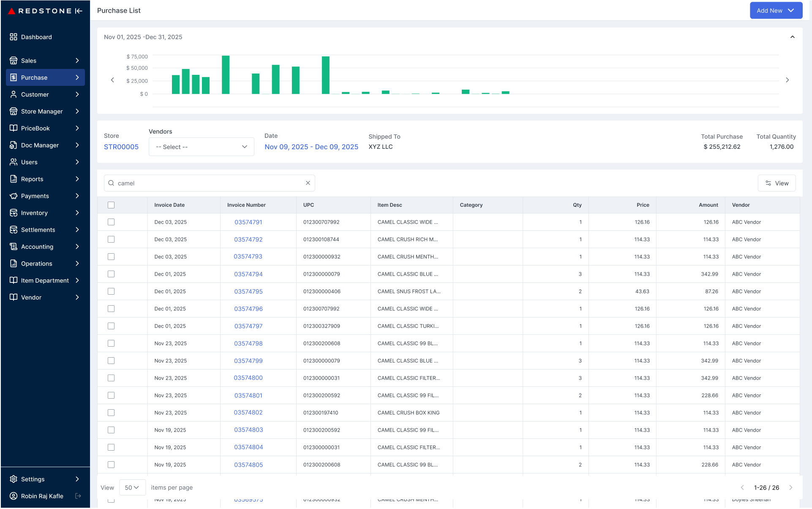Check the row checkbox for invoice 03574791
This screenshot has height=509, width=812.
click(111, 222)
